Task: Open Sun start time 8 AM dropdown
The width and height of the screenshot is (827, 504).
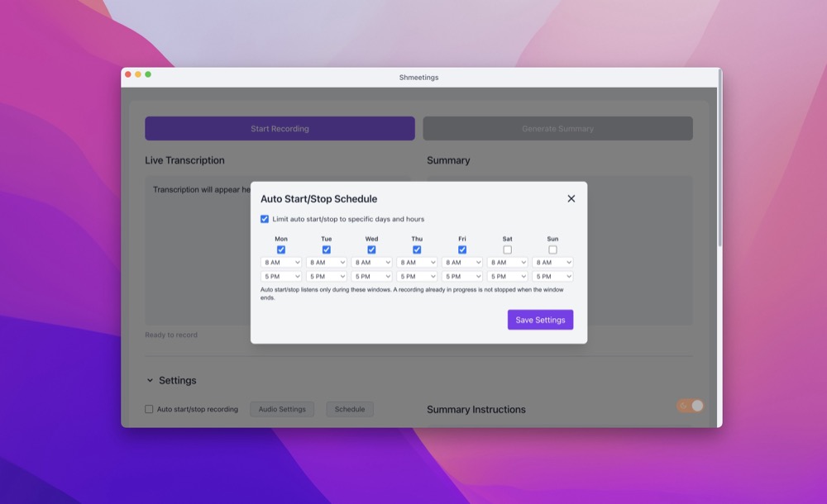Action: pos(552,262)
